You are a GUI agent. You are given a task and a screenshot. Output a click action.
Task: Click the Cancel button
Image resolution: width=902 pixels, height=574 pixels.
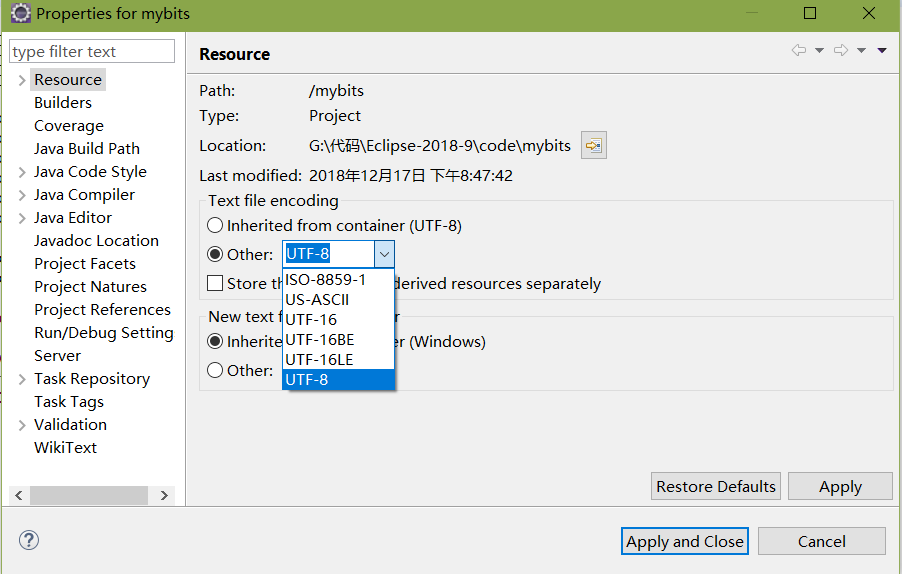click(821, 541)
